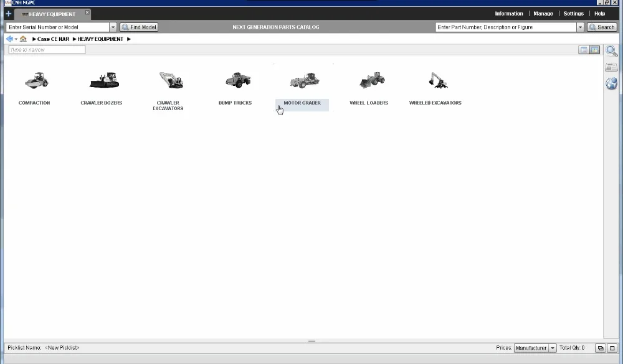Go to catalog home via house icon
The image size is (623, 364).
pos(23,39)
